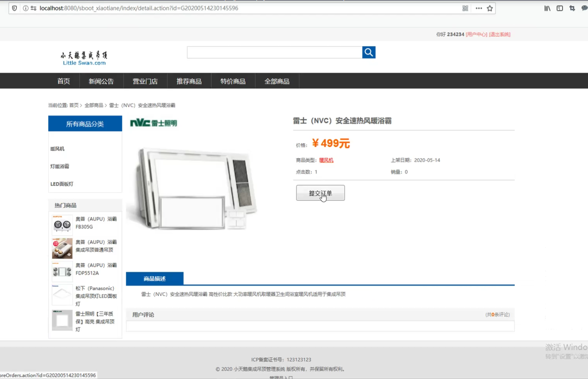Image resolution: width=588 pixels, height=379 pixels.
Task: Open 推荐商品 menu item
Action: pos(189,81)
